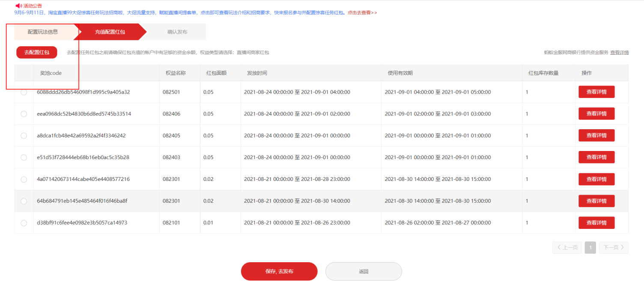
Task: Select the radio for 权益名称 082501 row
Action: (24, 92)
